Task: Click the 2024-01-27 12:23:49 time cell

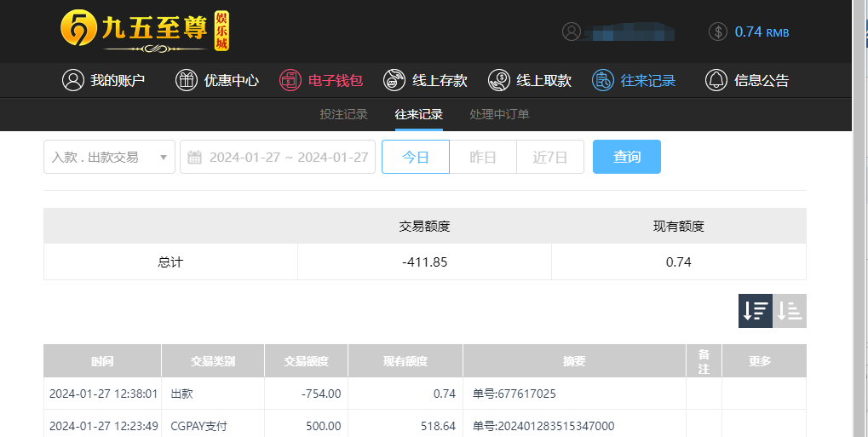Action: click(103, 426)
